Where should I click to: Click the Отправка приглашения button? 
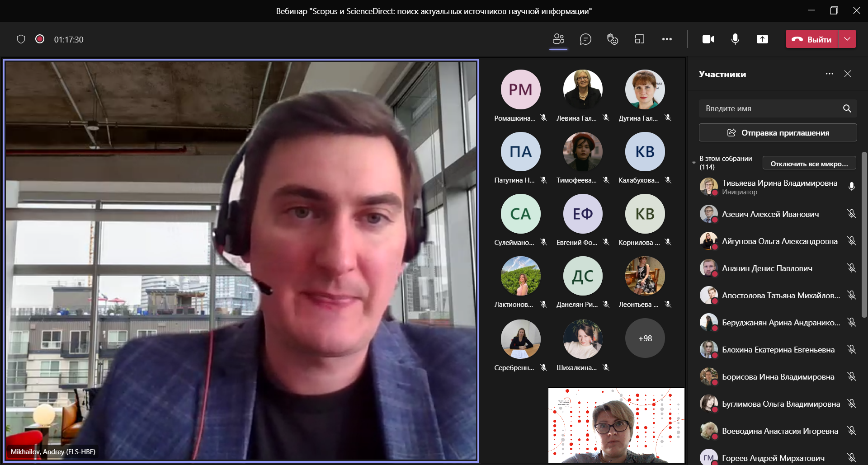click(x=778, y=132)
